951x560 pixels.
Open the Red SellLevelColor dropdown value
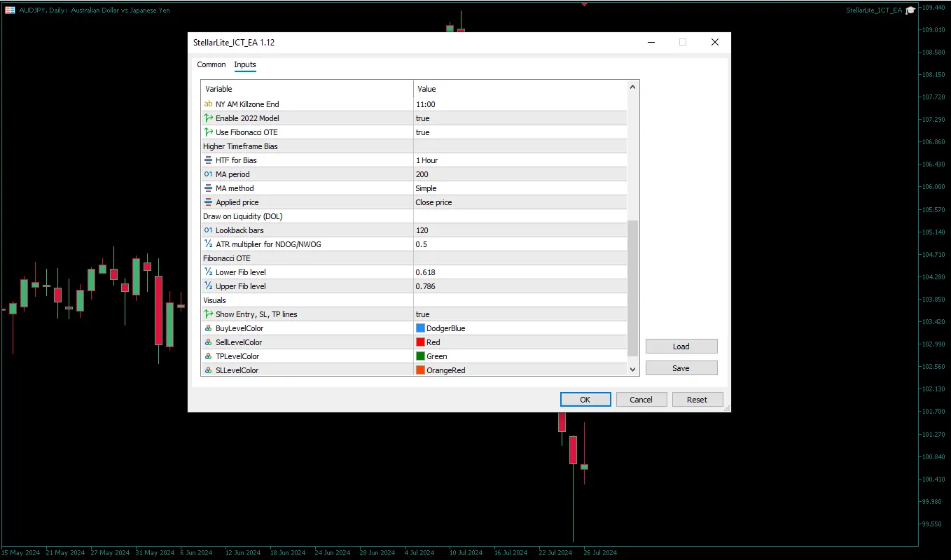pos(520,342)
